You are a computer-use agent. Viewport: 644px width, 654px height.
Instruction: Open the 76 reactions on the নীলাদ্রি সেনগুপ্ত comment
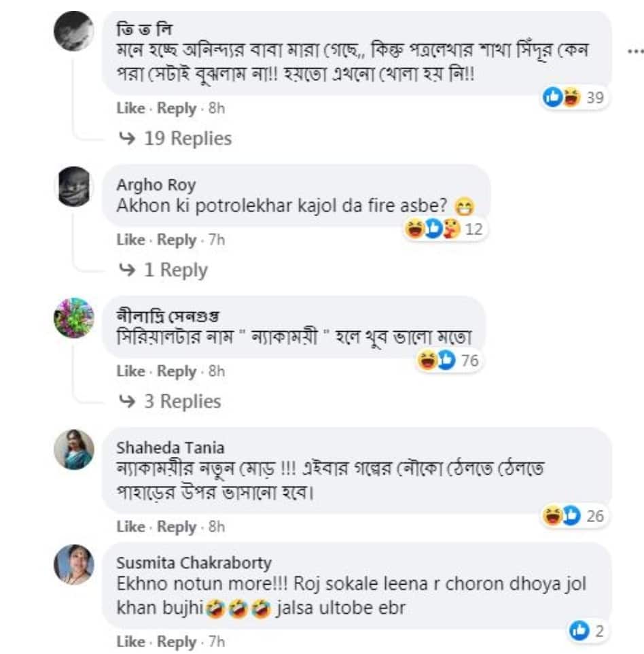[449, 360]
